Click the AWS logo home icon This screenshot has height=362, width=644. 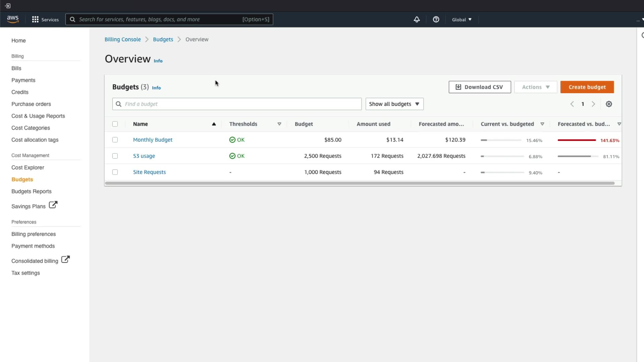pos(13,19)
